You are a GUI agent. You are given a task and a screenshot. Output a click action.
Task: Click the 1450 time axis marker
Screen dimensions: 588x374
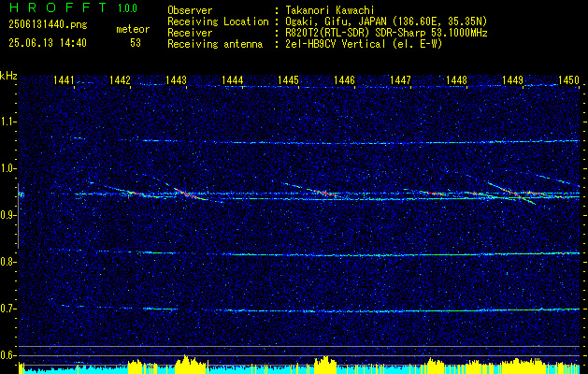(x=569, y=80)
